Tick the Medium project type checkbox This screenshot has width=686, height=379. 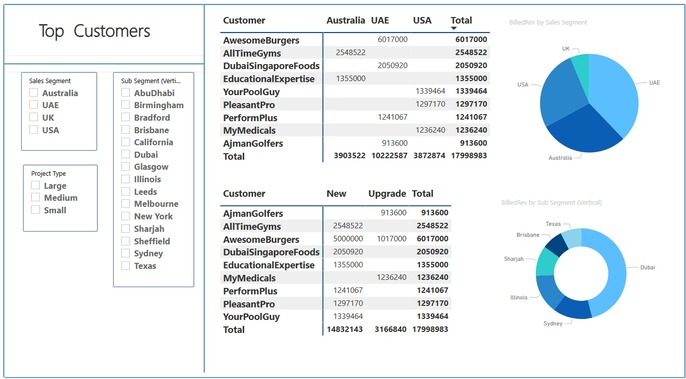35,197
